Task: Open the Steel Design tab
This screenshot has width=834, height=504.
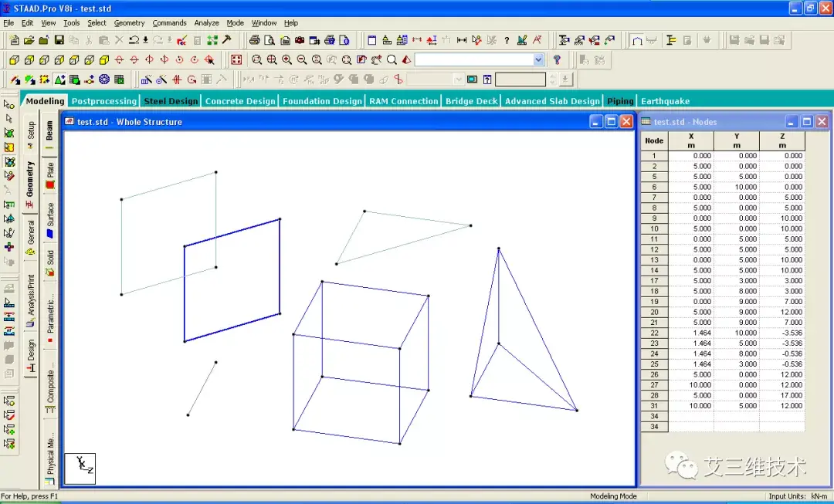Action: [171, 101]
